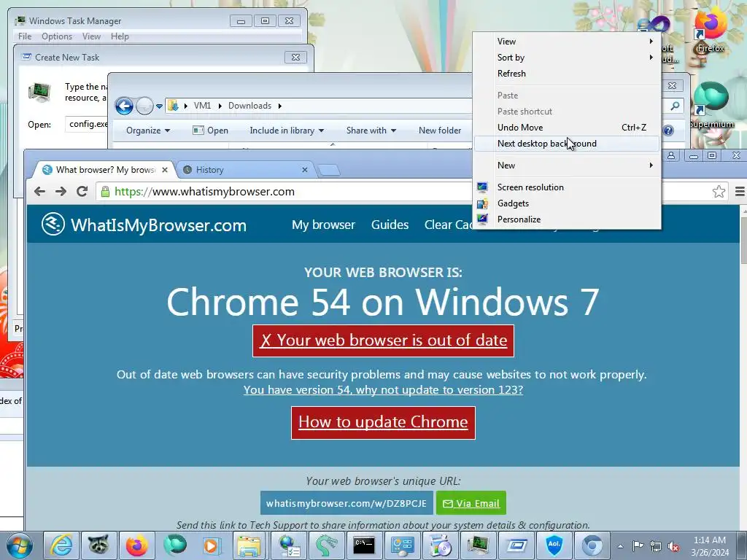Choose Refresh in the context menu
The image size is (747, 560).
point(567,74)
